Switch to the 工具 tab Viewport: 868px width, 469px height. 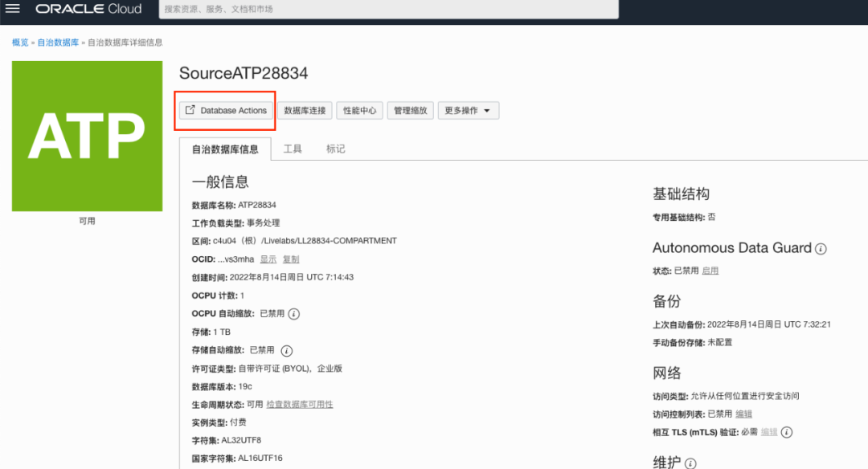pos(293,149)
